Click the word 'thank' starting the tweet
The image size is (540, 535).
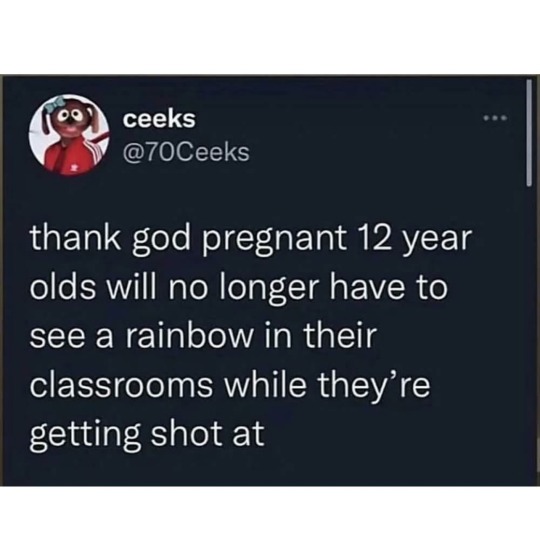(75, 238)
